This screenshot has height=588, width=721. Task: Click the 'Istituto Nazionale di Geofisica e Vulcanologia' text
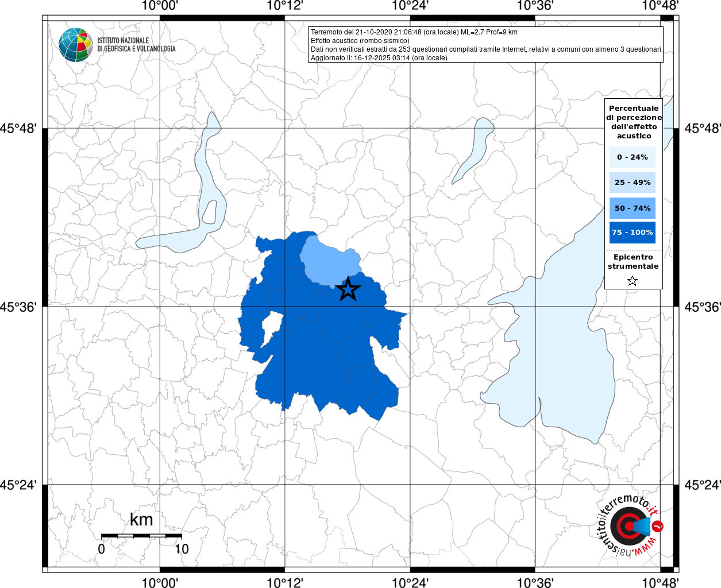coord(136,45)
